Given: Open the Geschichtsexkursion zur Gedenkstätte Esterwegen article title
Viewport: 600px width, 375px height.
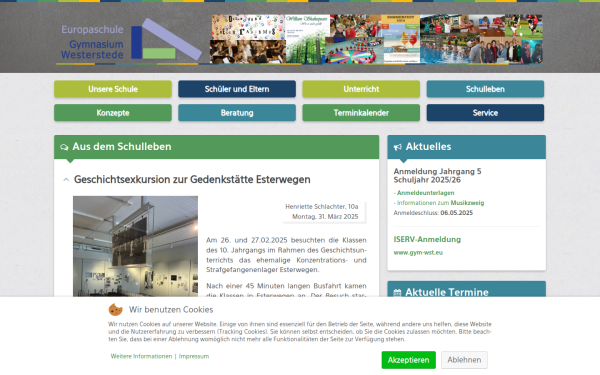Looking at the screenshot, I should (192, 179).
